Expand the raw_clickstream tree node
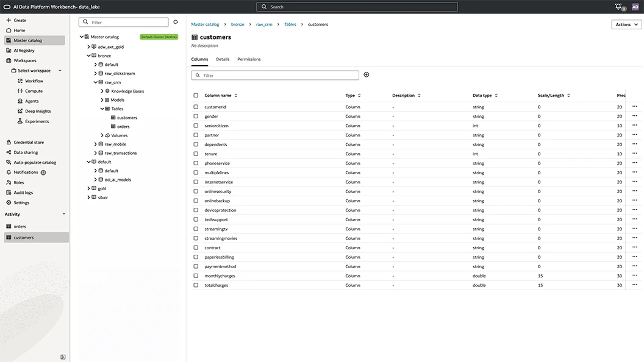Screen dimensions: 644x362 pyautogui.click(x=95, y=74)
